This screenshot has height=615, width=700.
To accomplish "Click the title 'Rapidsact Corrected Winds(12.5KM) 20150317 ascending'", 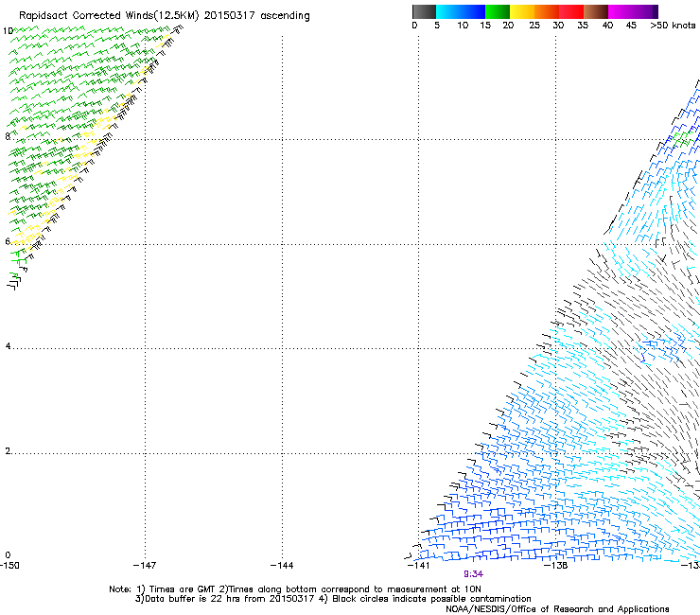I will point(165,16).
